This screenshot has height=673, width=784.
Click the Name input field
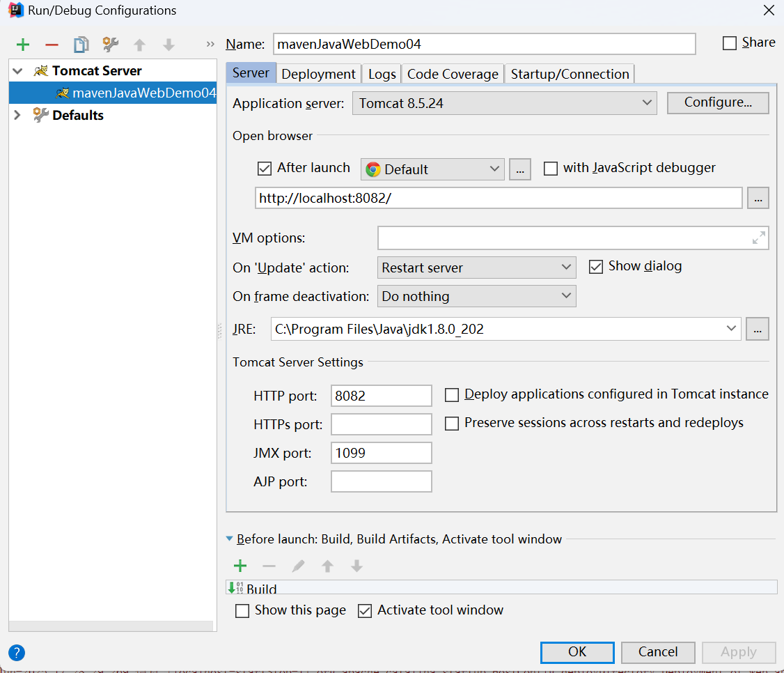click(x=485, y=44)
